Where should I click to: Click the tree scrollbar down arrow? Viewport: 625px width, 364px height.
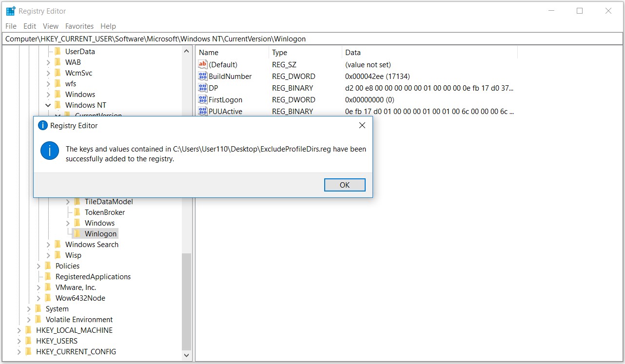point(187,356)
